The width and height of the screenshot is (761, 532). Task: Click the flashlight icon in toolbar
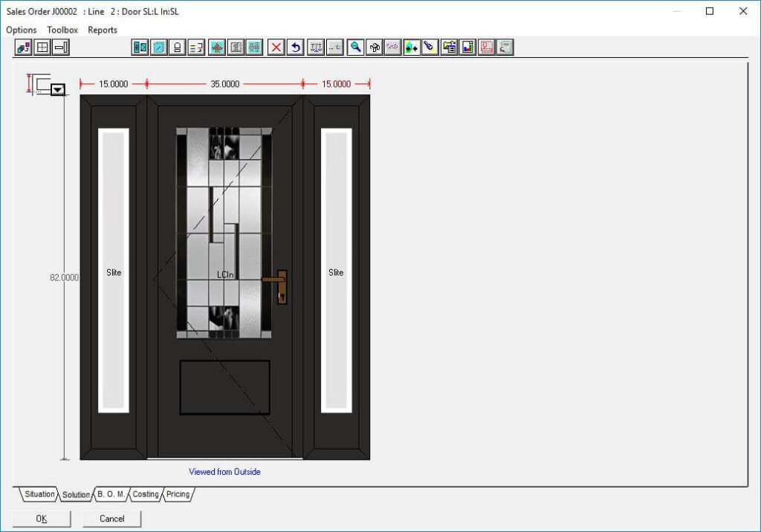click(429, 48)
